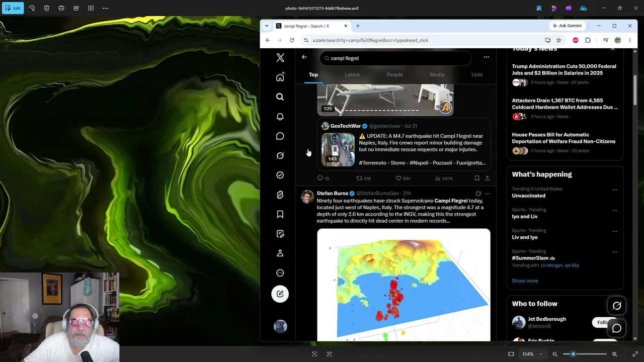
Task: Compose a new post on X
Action: 280,294
